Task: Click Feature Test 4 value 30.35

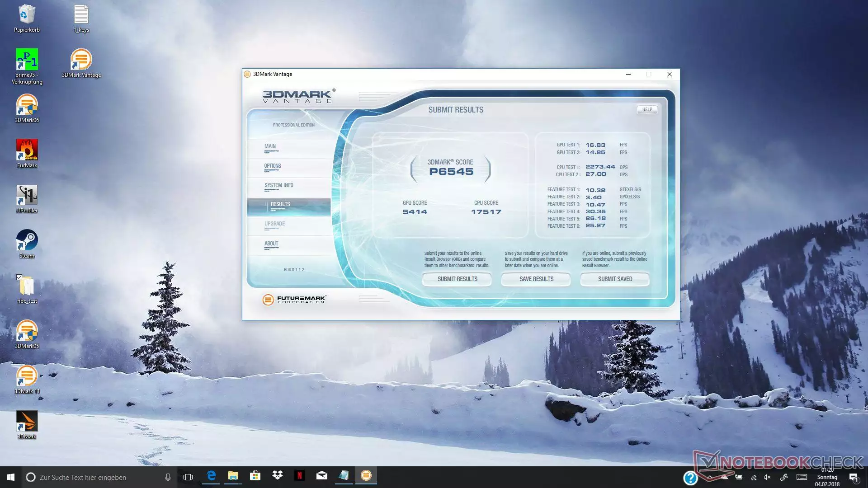Action: 595,211
